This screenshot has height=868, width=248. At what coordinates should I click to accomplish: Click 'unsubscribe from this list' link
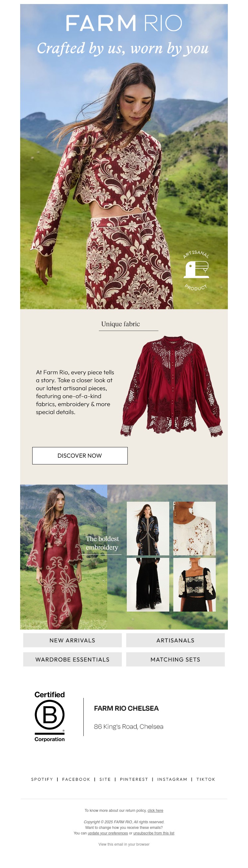click(x=154, y=833)
